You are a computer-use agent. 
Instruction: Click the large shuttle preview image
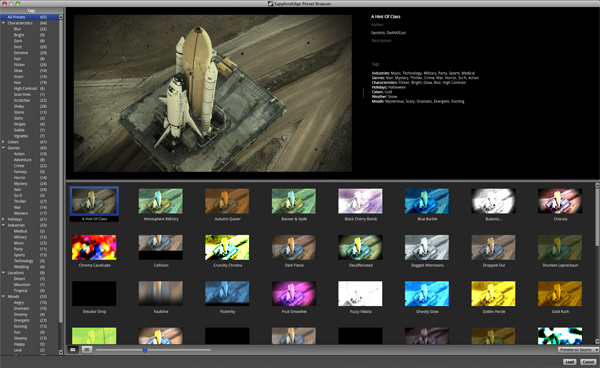click(x=213, y=93)
